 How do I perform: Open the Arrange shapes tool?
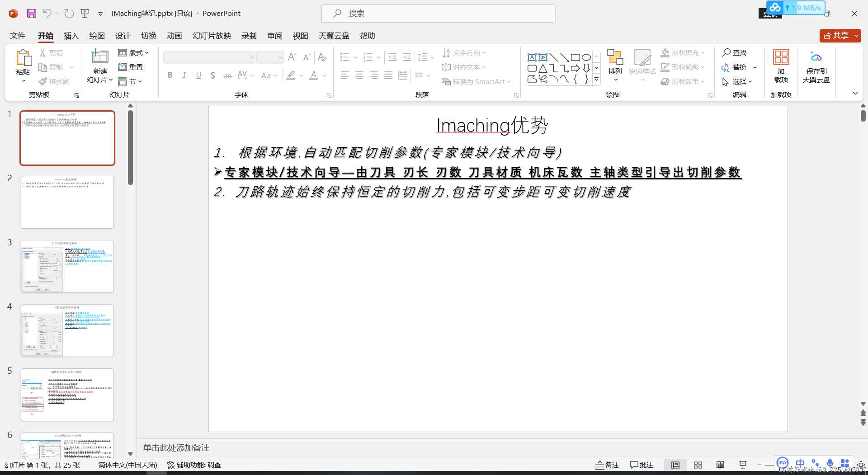[x=615, y=66]
